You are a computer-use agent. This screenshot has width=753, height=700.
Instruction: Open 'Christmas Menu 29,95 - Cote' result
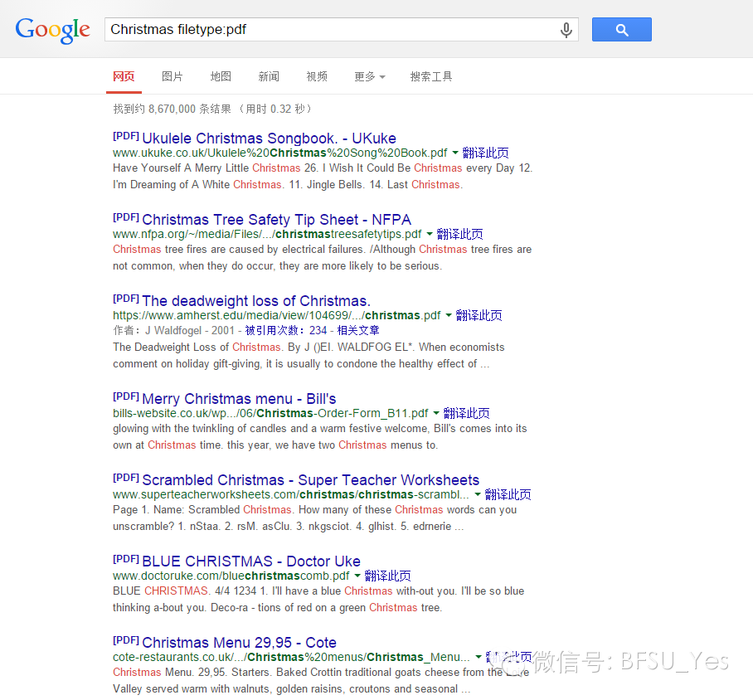click(x=239, y=642)
